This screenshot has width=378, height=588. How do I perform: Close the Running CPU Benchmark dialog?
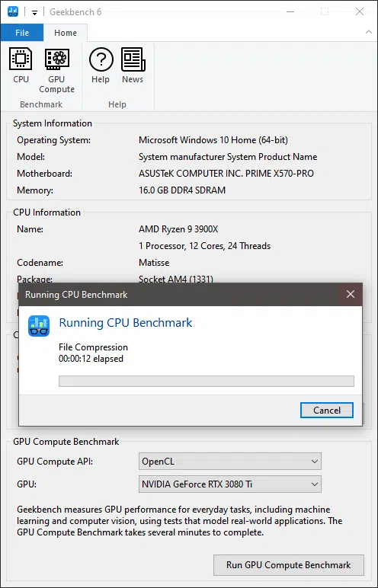(x=351, y=294)
